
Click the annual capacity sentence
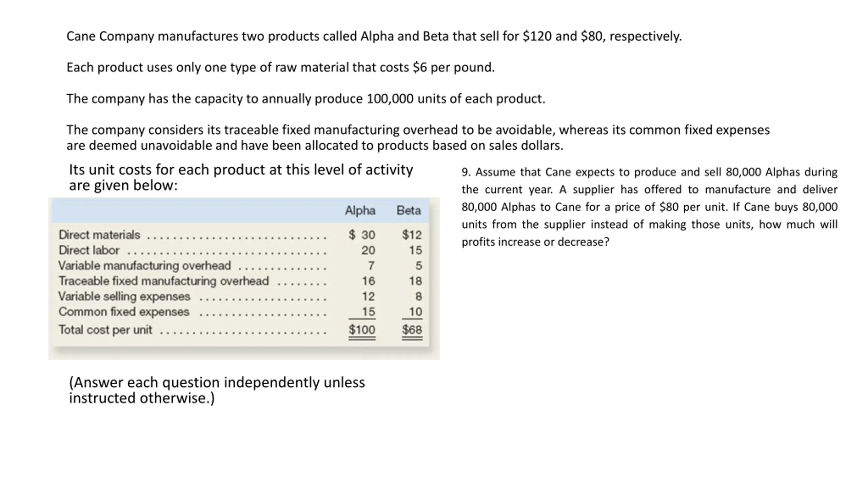tap(306, 99)
